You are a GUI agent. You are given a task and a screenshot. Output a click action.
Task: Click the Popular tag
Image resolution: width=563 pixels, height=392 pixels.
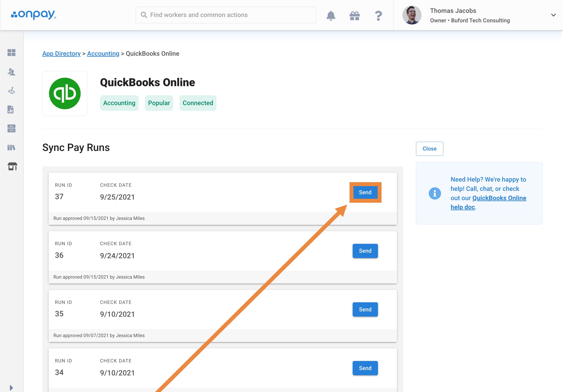pos(159,103)
